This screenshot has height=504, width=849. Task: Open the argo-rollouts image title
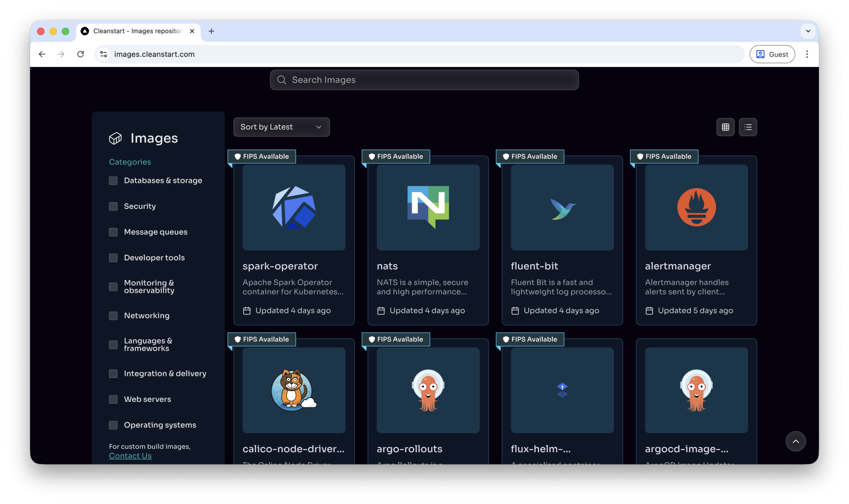pos(410,449)
